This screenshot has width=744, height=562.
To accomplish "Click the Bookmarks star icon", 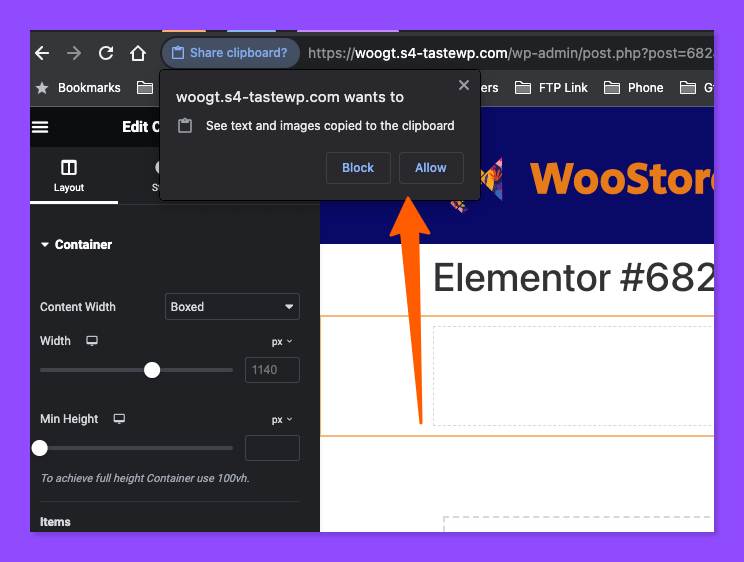I will click(x=42, y=88).
